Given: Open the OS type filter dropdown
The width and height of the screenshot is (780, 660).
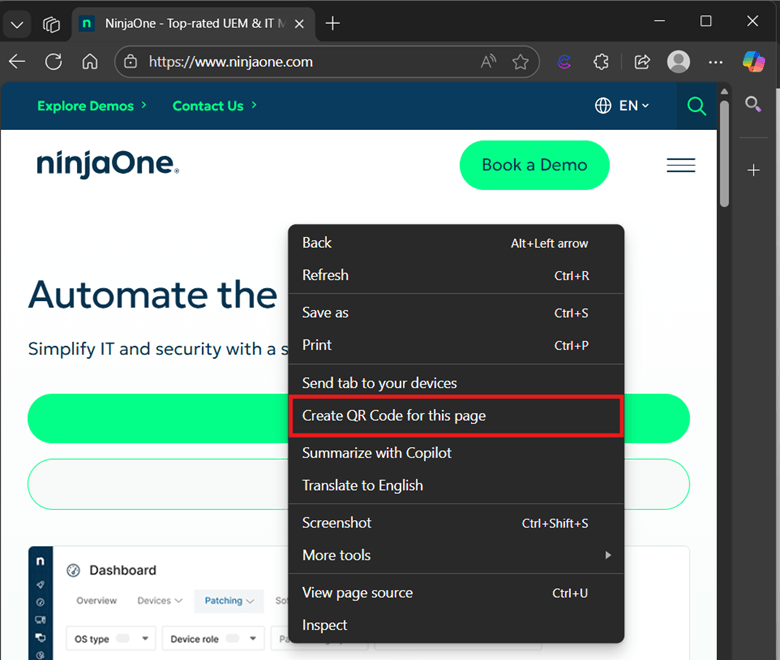Looking at the screenshot, I should (x=111, y=639).
